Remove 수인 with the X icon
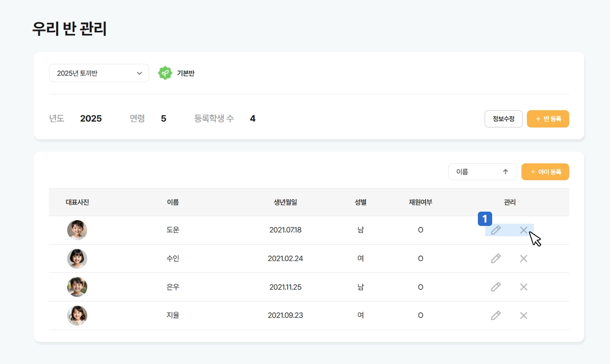Image resolution: width=610 pixels, height=364 pixels. (523, 258)
